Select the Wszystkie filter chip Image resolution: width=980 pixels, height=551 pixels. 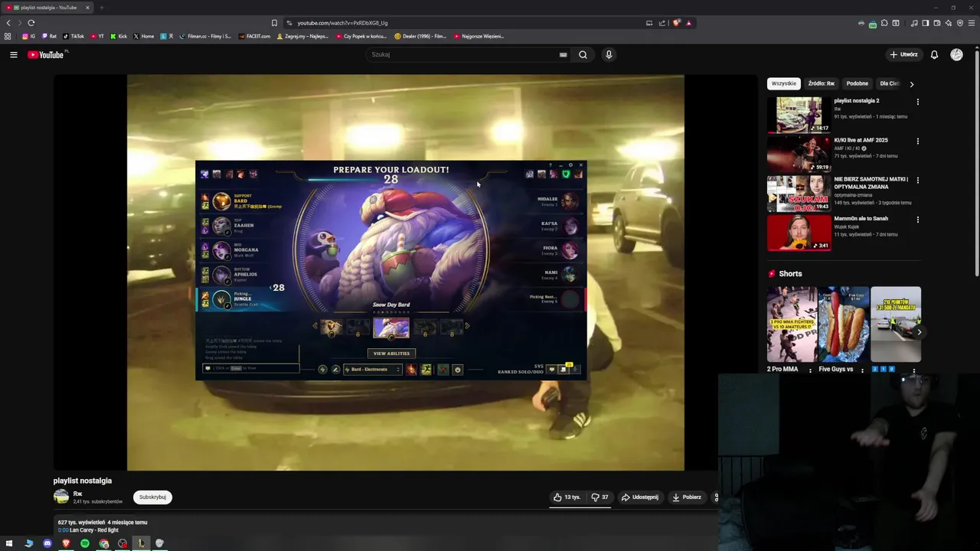(x=783, y=83)
